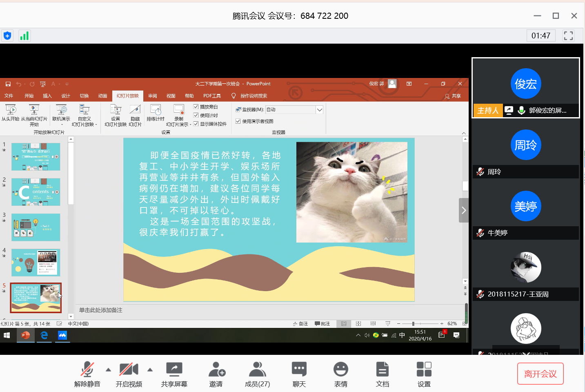Switch to the 设计 ribbon tab
Image resolution: width=585 pixels, height=392 pixels.
(x=66, y=96)
